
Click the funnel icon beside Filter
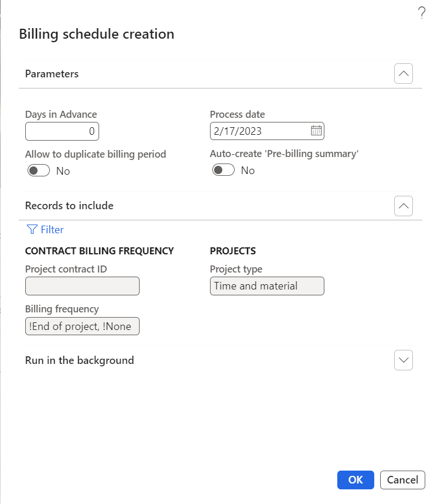coord(32,230)
